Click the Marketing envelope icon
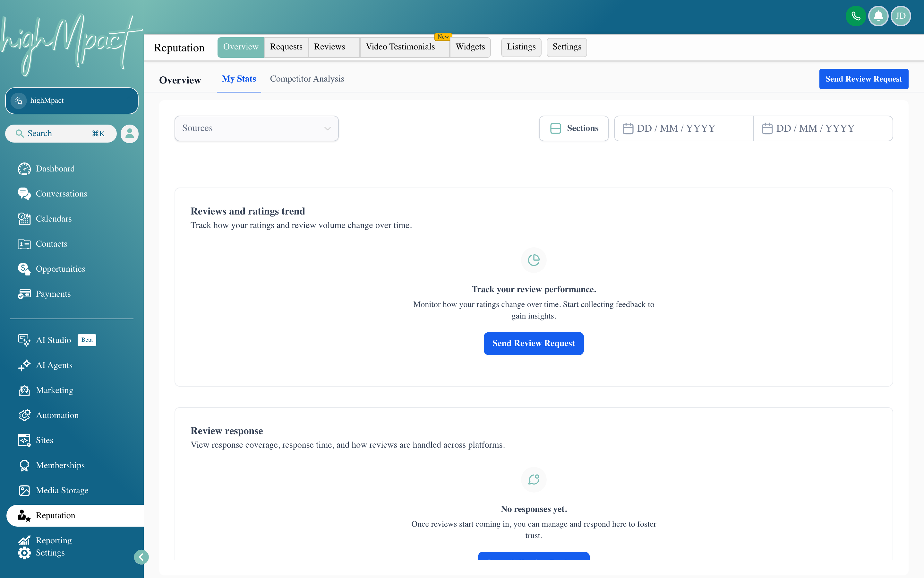924x578 pixels. coord(24,390)
